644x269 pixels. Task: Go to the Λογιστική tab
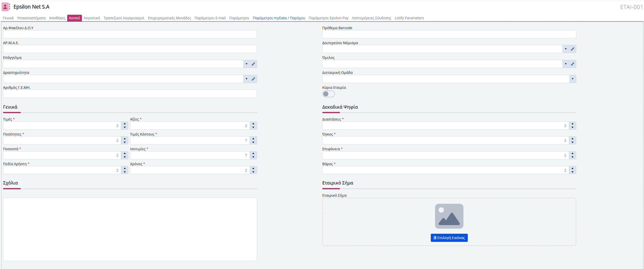click(92, 18)
